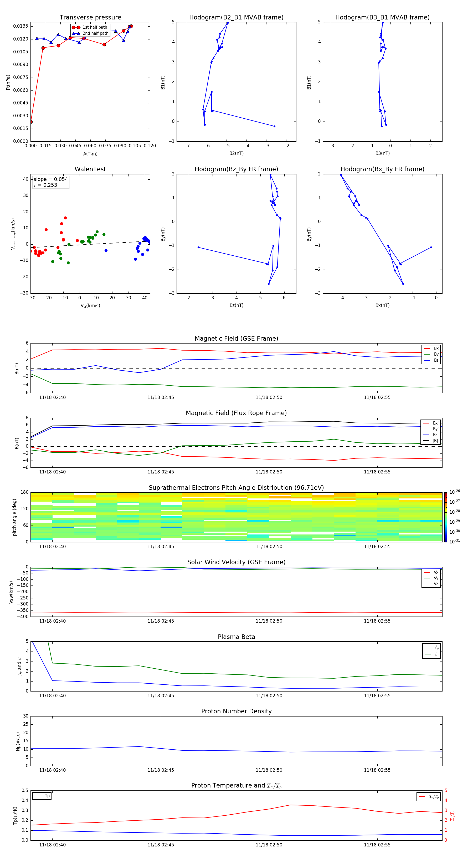The height and width of the screenshot is (868, 473).
Task: Click the "A(T·m)" x-axis label
Action: pyautogui.click(x=90, y=154)
